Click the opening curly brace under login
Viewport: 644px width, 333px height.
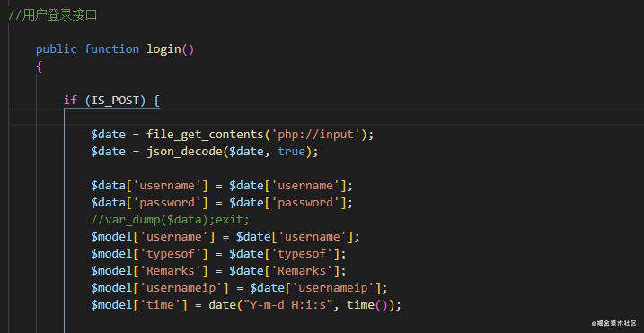[39, 66]
